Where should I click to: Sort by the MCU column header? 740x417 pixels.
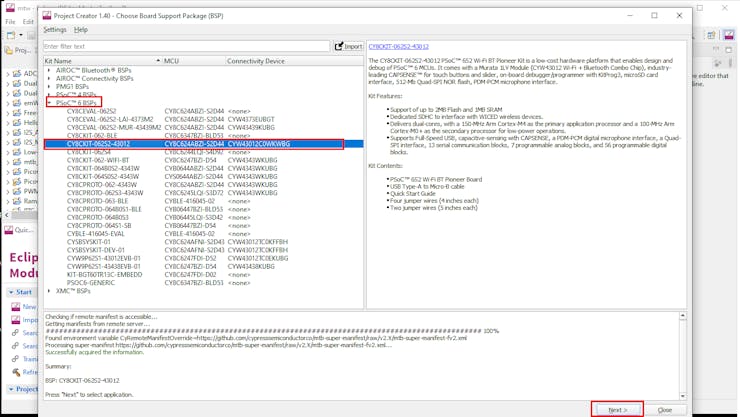coord(193,61)
